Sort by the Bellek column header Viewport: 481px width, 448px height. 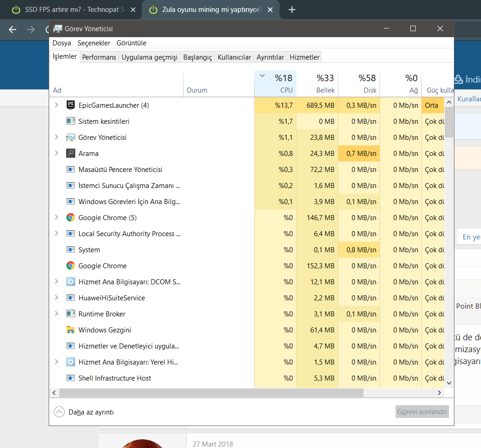pyautogui.click(x=317, y=83)
